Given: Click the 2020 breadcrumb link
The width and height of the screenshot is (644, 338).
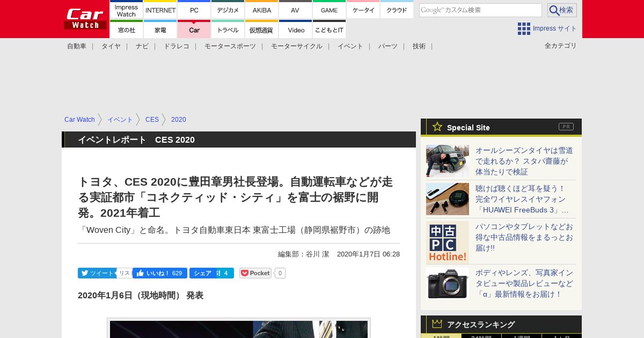Looking at the screenshot, I should click(x=179, y=120).
